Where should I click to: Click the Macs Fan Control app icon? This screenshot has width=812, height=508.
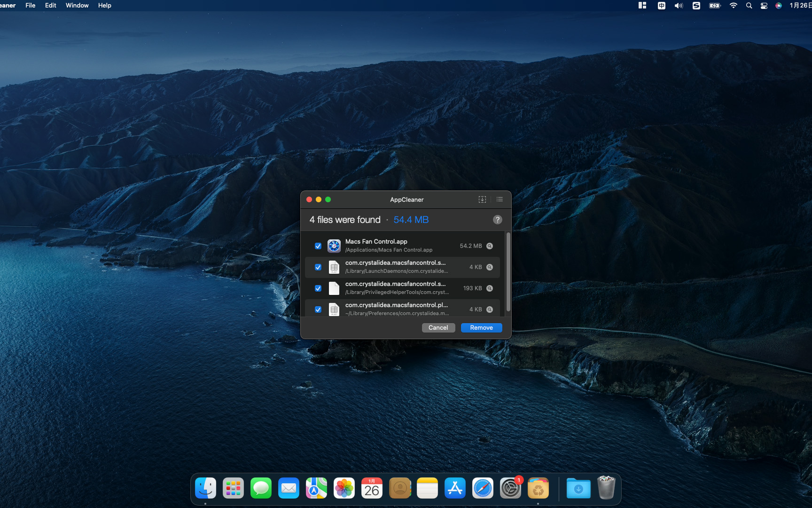pyautogui.click(x=334, y=246)
